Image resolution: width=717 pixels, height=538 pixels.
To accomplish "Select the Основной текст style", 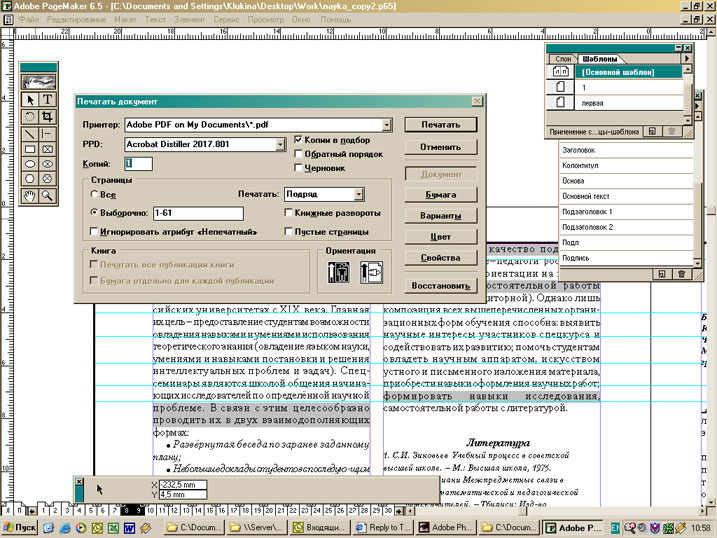I will 626,196.
